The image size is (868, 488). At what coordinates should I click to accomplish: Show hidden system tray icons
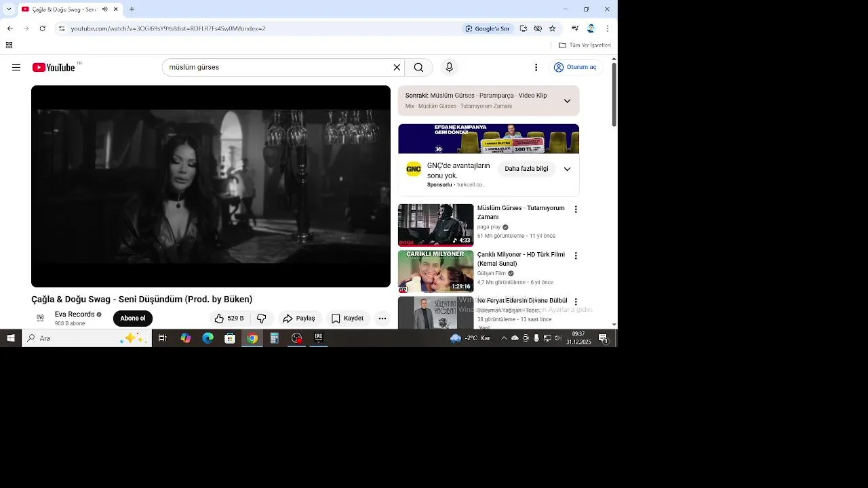pos(504,338)
